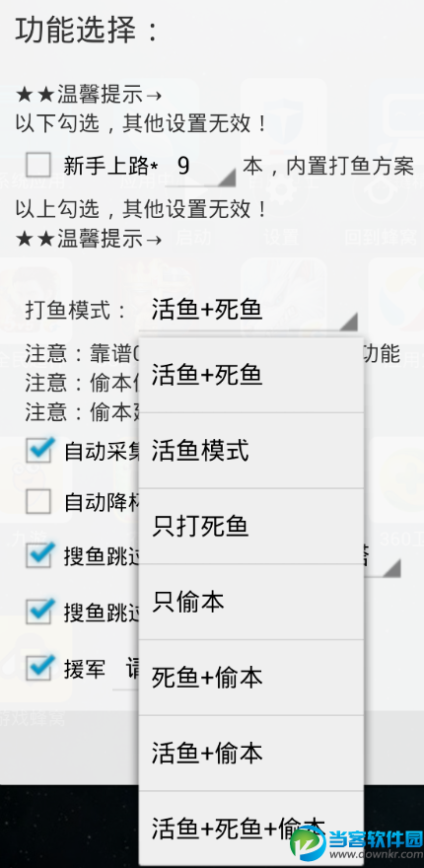Check the 新手上路 checkbox
The width and height of the screenshot is (424, 868).
(x=38, y=165)
